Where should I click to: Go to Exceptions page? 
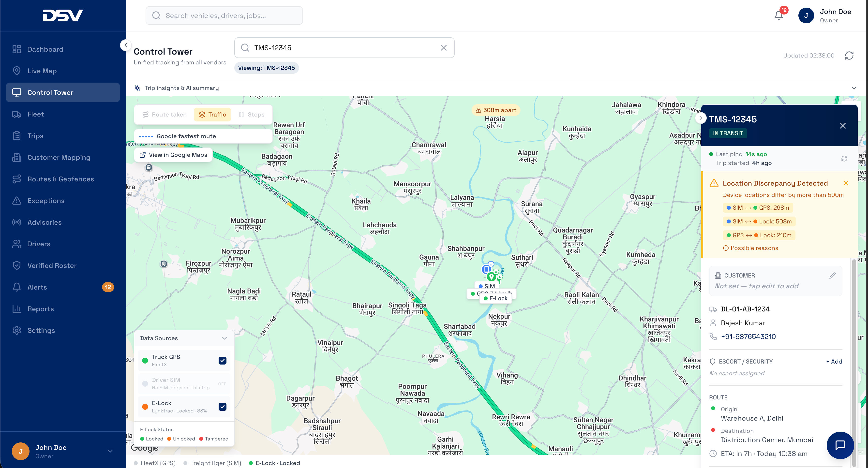coord(63,201)
